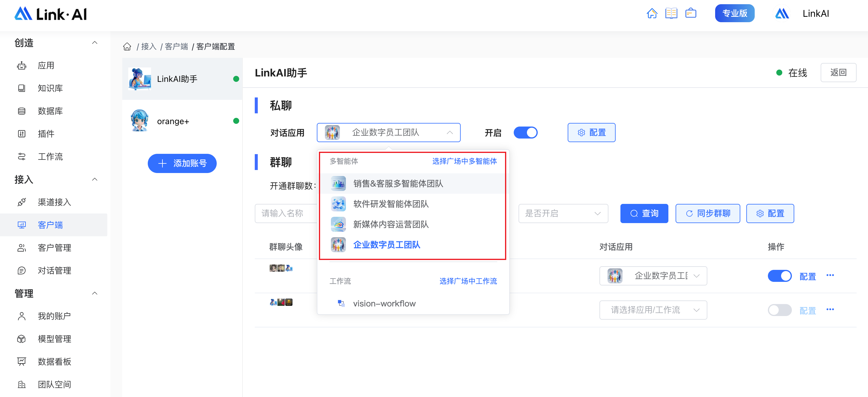
Task: Select the orange+ account avatar
Action: tap(139, 121)
